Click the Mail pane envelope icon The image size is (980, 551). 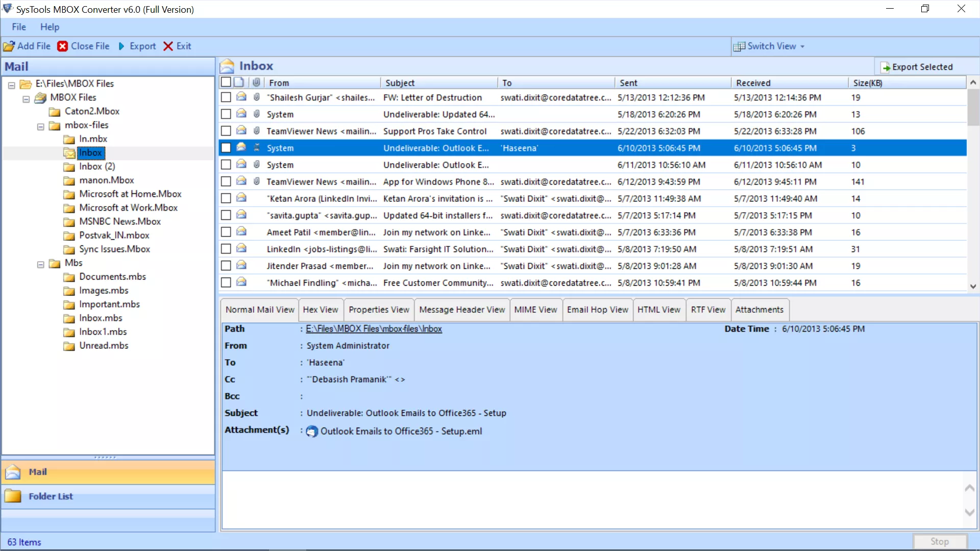13,472
